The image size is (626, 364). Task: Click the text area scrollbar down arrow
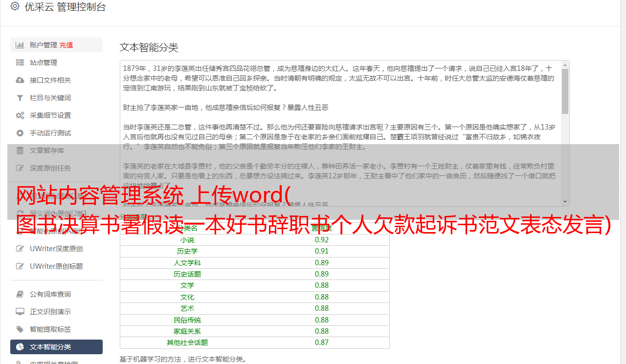pyautogui.click(x=565, y=202)
